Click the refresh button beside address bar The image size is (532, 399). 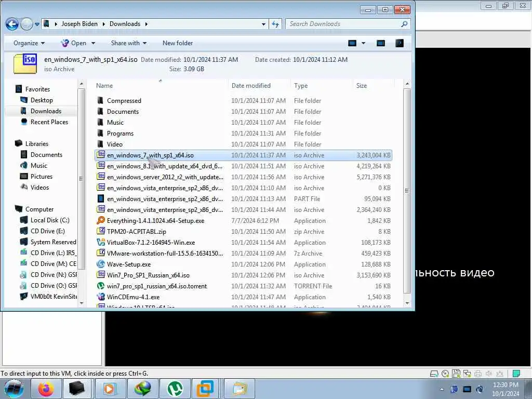click(x=275, y=24)
